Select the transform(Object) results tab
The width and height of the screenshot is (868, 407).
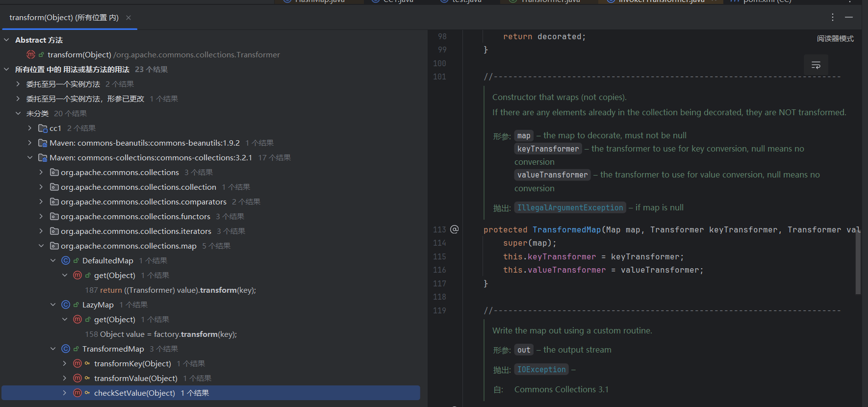[64, 18]
